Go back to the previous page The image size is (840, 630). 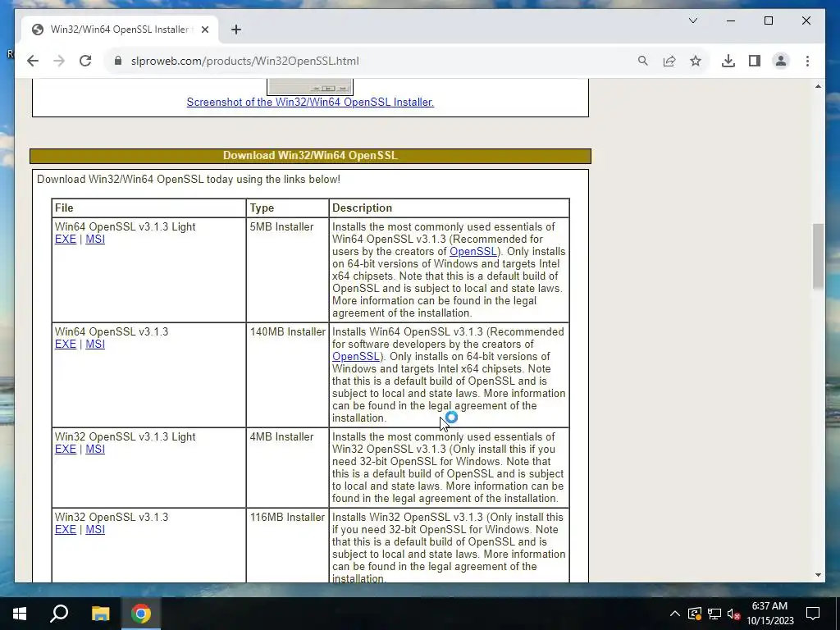click(x=33, y=61)
